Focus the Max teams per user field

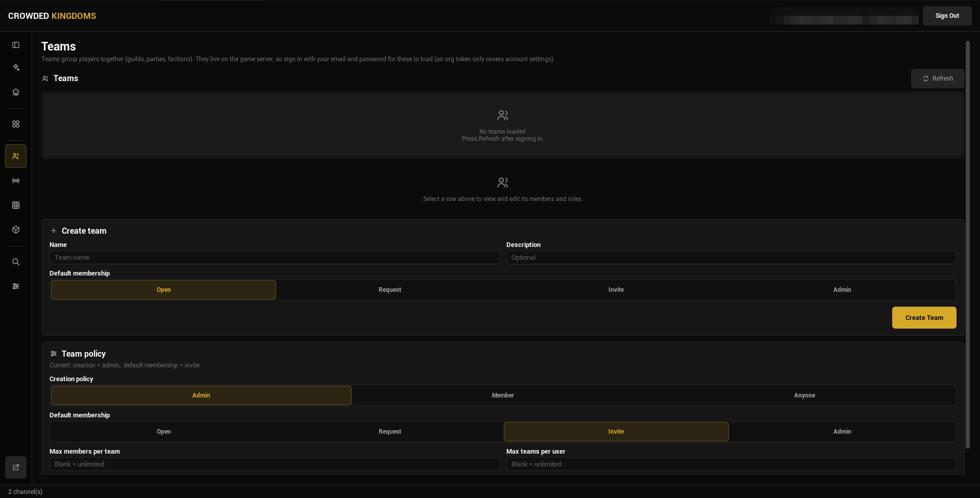731,464
